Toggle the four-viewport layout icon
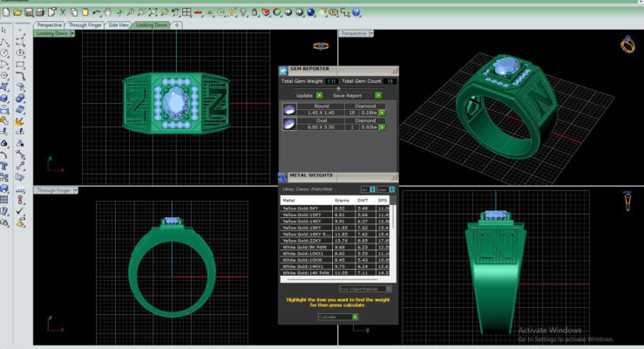 pyautogui.click(x=186, y=12)
